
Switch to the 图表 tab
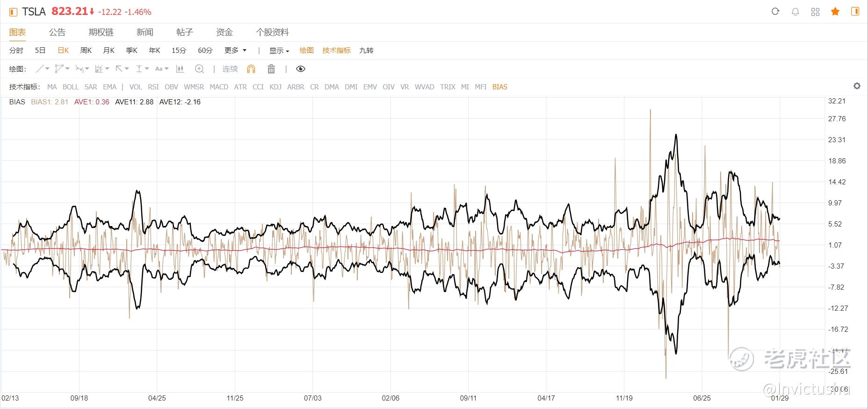(x=17, y=32)
